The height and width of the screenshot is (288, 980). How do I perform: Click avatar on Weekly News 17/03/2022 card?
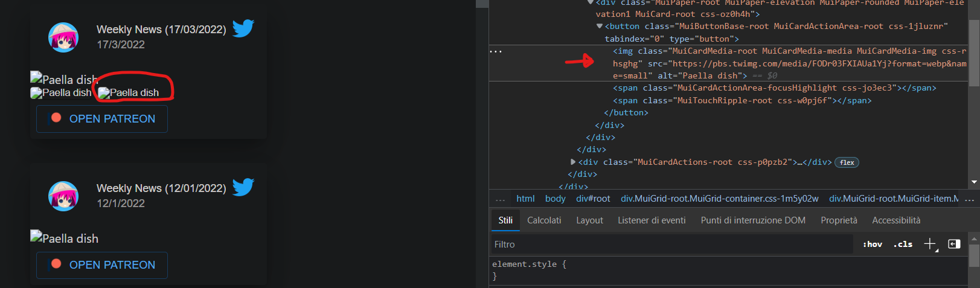tap(63, 37)
